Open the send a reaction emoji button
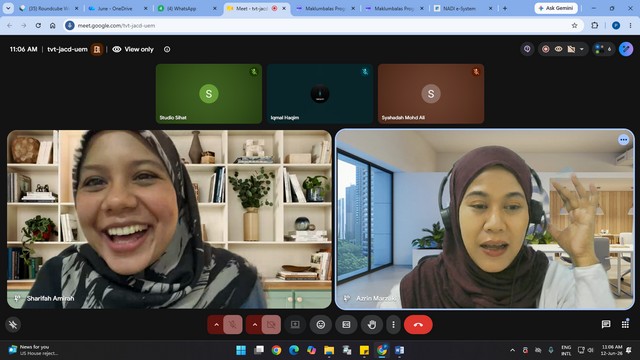The width and height of the screenshot is (640, 360). [x=321, y=325]
